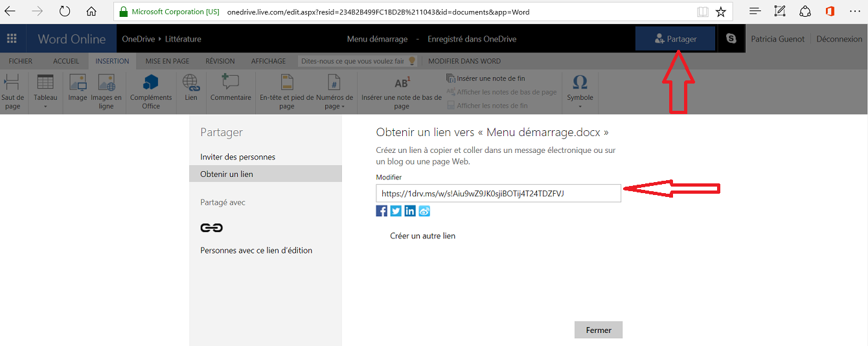Click Afficher les notes de bas de page
The image size is (868, 346).
[x=502, y=92]
